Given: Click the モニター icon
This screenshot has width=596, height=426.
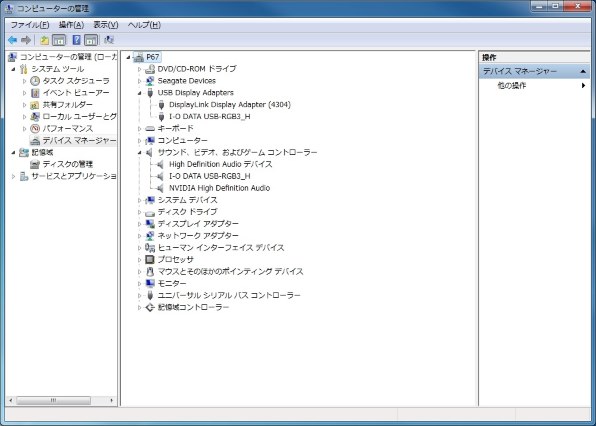Looking at the screenshot, I should pyautogui.click(x=150, y=283).
